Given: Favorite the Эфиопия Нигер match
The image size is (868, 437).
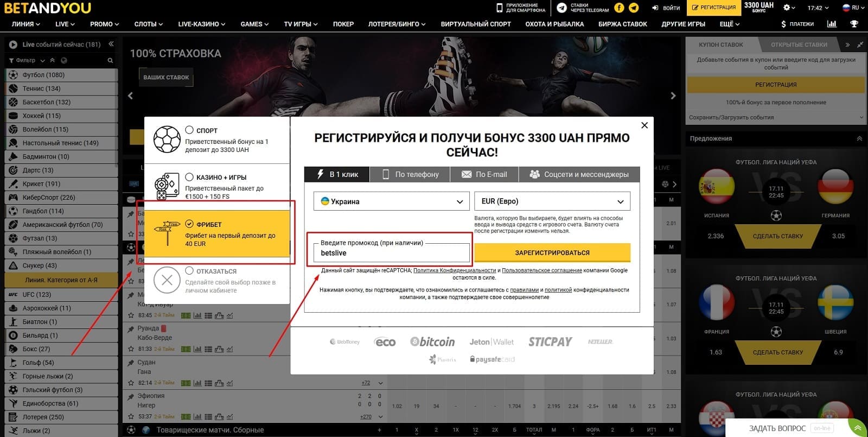Looking at the screenshot, I should click(x=131, y=416).
